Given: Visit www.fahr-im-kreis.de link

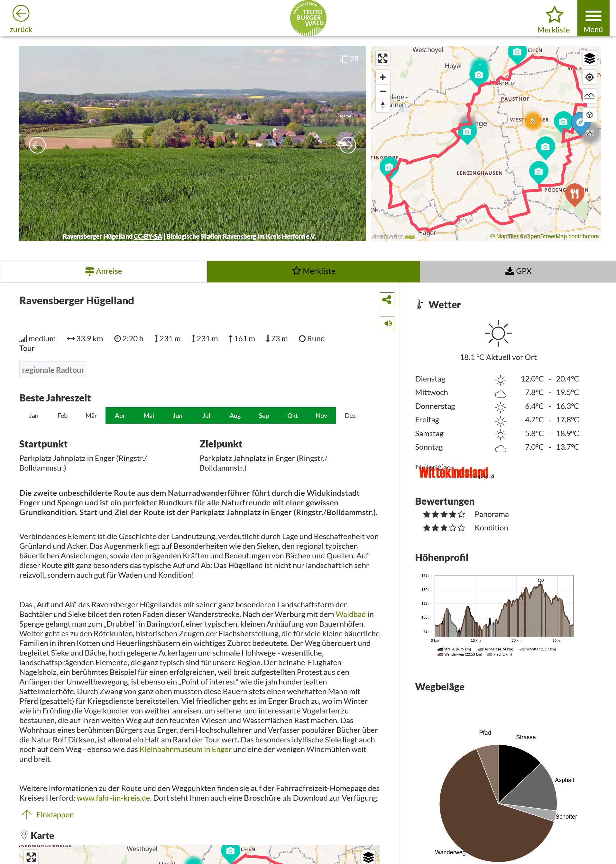Looking at the screenshot, I should point(114,798).
